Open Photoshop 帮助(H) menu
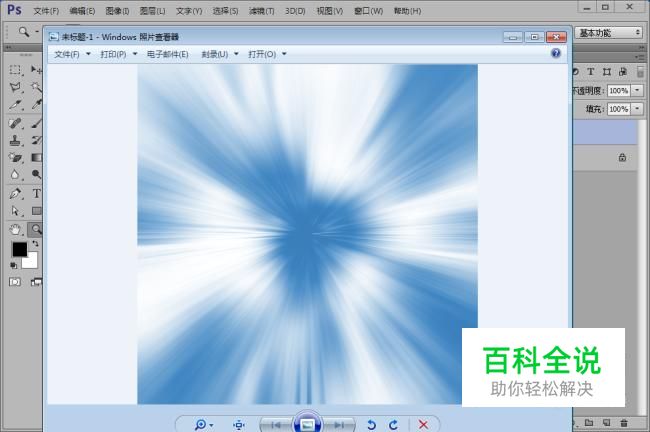The width and height of the screenshot is (650, 432). tap(407, 11)
